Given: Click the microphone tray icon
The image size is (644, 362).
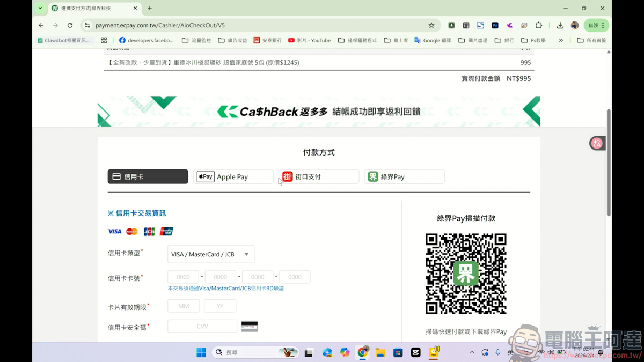Looking at the screenshot, I should coord(498,352).
